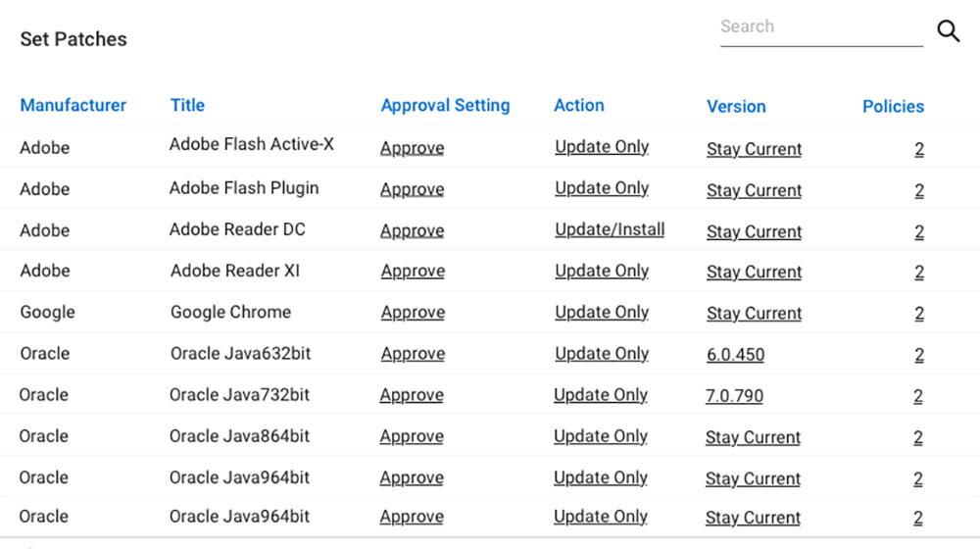Click version 7.0.790 for Oracle Java732bit
980x549 pixels.
[734, 396]
